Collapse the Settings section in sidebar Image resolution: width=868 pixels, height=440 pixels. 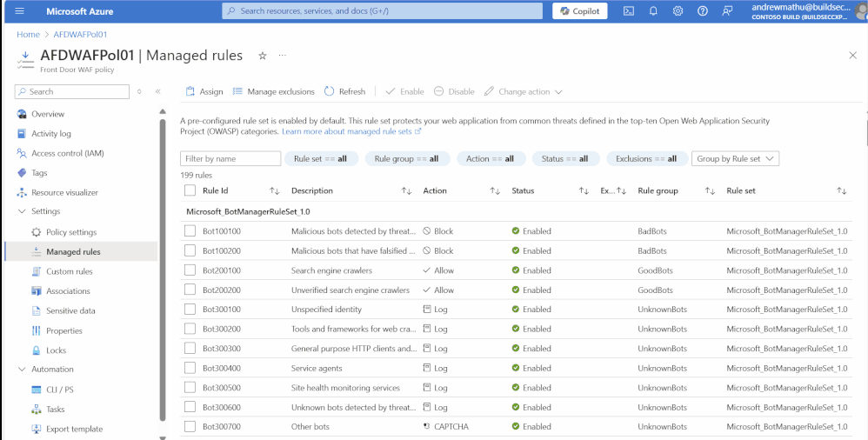tap(23, 211)
